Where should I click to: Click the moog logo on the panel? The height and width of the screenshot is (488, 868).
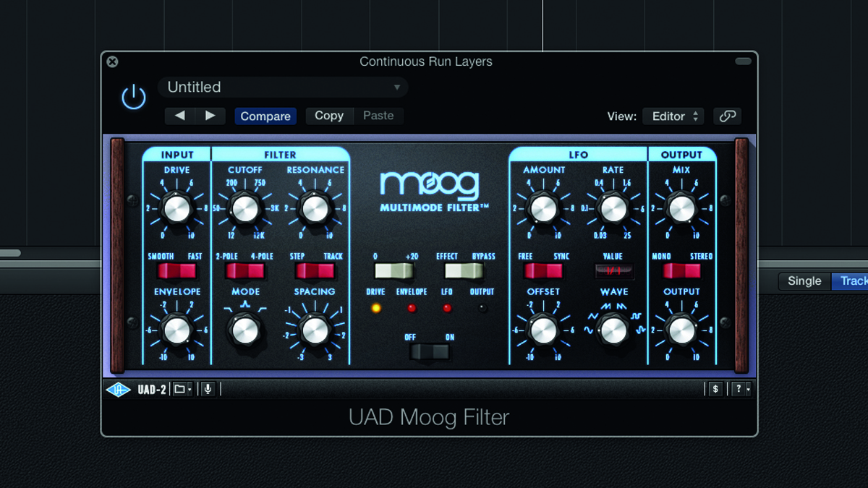click(429, 184)
